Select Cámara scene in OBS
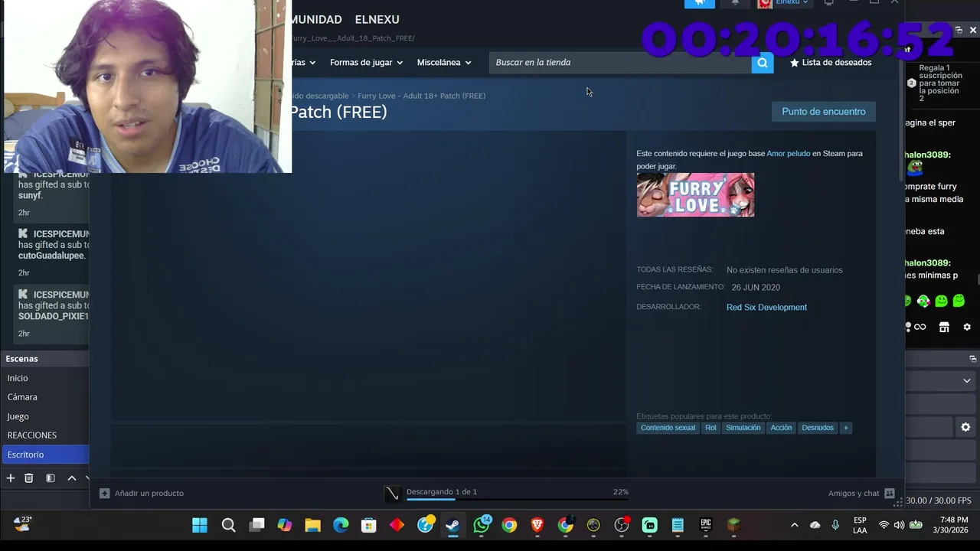 45,397
